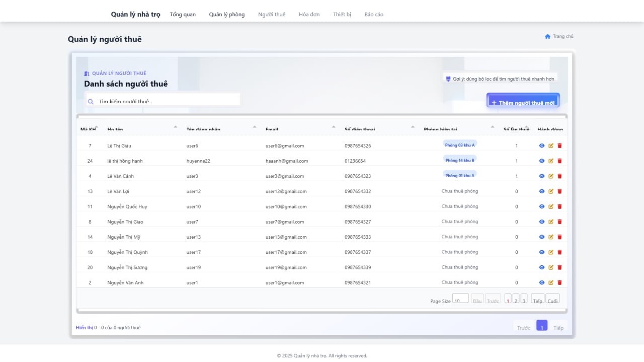Sort Email column using the sort arrow
This screenshot has width=644, height=362.
tap(333, 127)
